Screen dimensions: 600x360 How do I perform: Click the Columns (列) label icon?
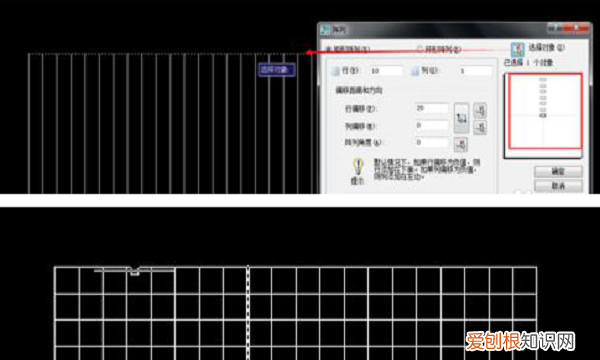415,71
